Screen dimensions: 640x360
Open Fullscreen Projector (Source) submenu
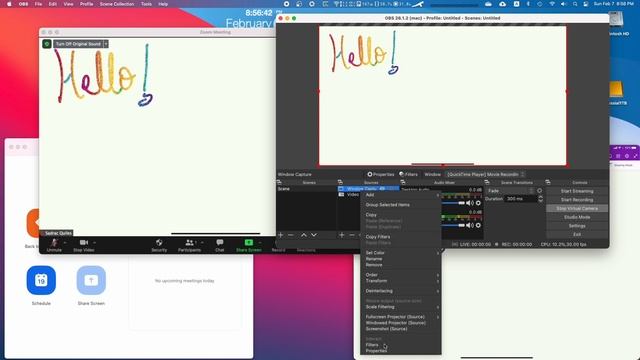(400, 317)
